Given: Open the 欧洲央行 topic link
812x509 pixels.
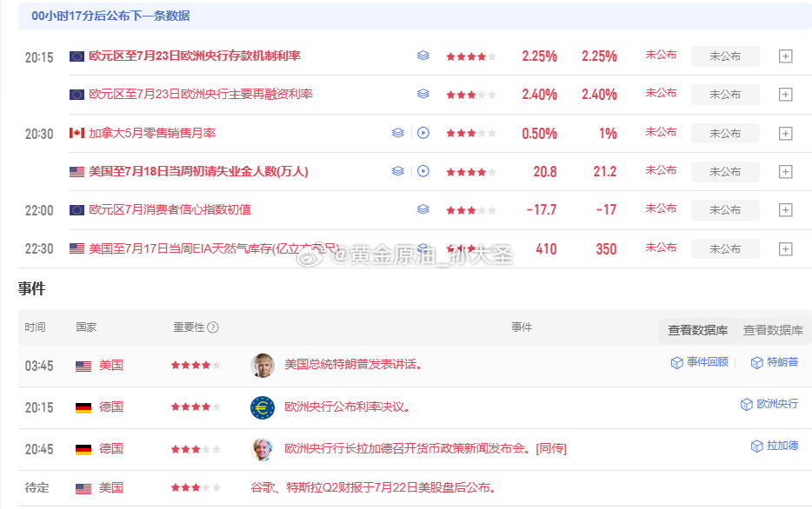Looking at the screenshot, I should pyautogui.click(x=769, y=404).
